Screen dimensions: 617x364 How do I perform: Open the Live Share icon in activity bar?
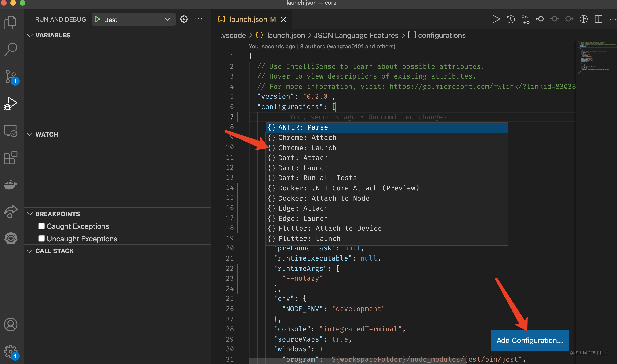tap(11, 211)
